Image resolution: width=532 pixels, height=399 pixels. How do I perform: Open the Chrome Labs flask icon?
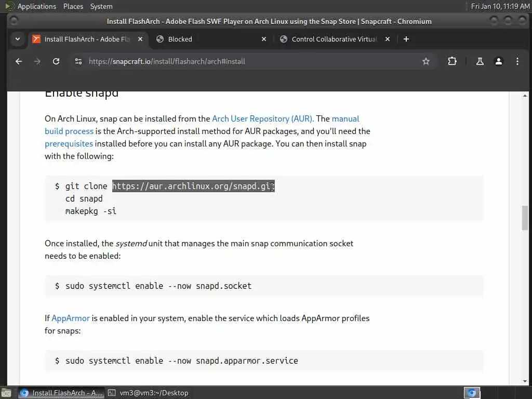tap(480, 61)
